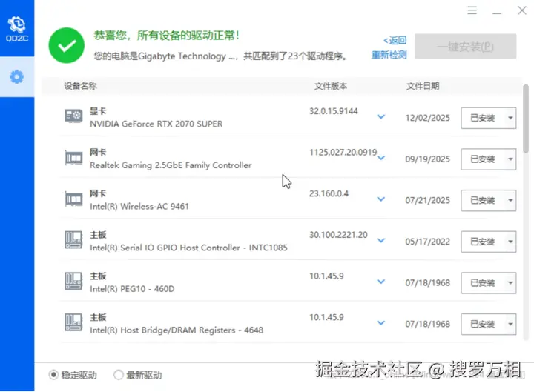Image resolution: width=534 pixels, height=392 pixels.
Task: Click the date 07/21/2025
Action: point(427,200)
